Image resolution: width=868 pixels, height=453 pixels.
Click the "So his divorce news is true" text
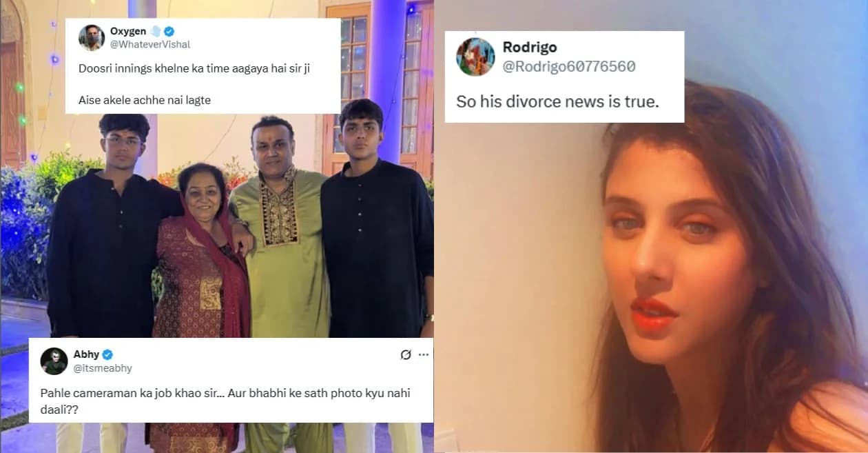[559, 101]
